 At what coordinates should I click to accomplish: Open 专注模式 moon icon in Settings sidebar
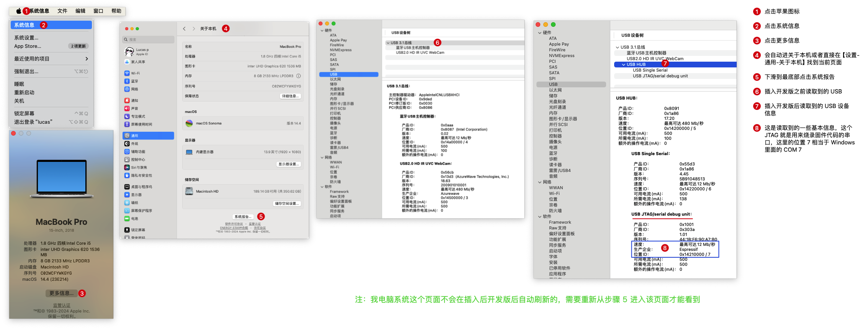point(127,116)
